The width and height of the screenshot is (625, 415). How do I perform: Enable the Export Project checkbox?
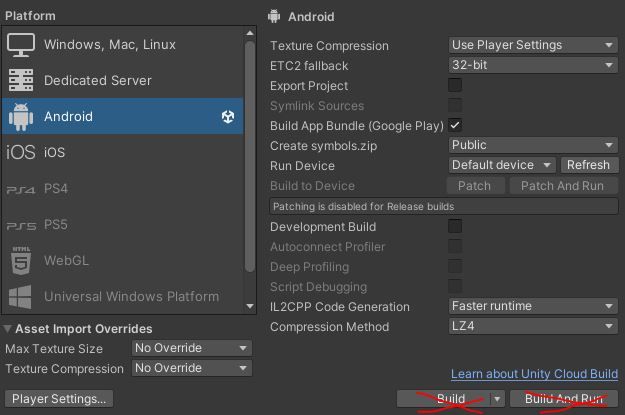pos(455,85)
